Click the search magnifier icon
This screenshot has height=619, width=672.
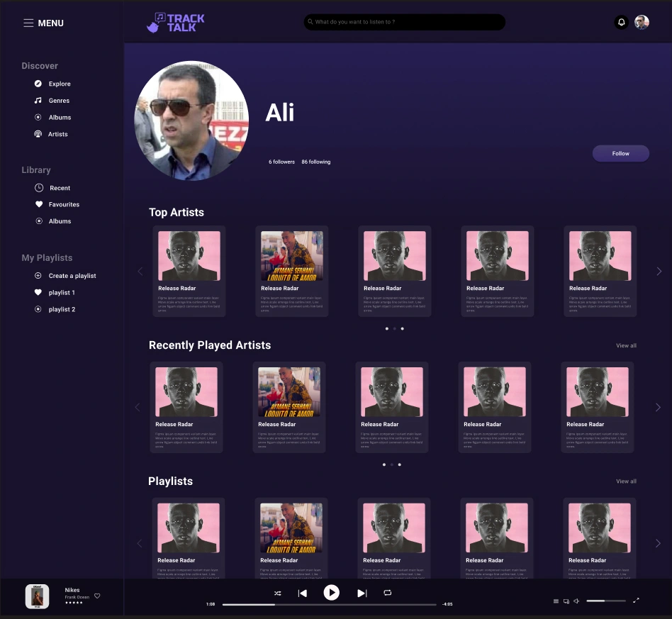[x=310, y=21]
